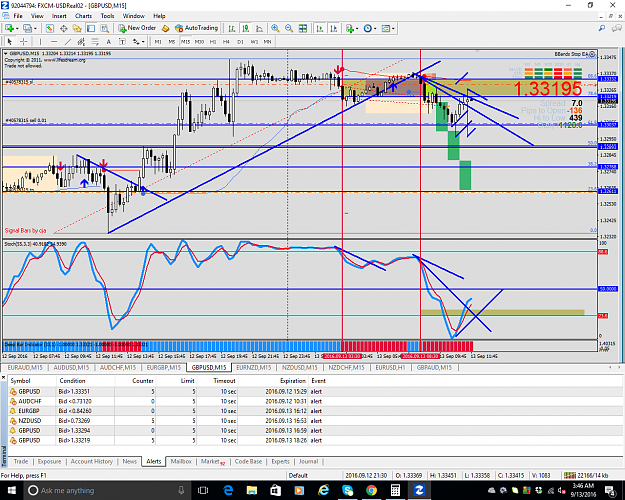Image resolution: width=625 pixels, height=500 pixels.
Task: Open the Insert menu
Action: point(59,16)
